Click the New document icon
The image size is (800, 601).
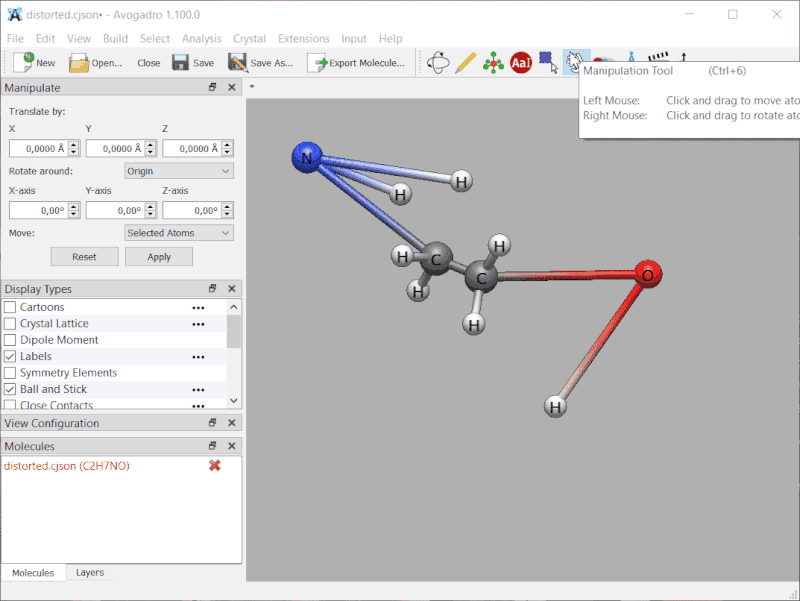[x=23, y=63]
